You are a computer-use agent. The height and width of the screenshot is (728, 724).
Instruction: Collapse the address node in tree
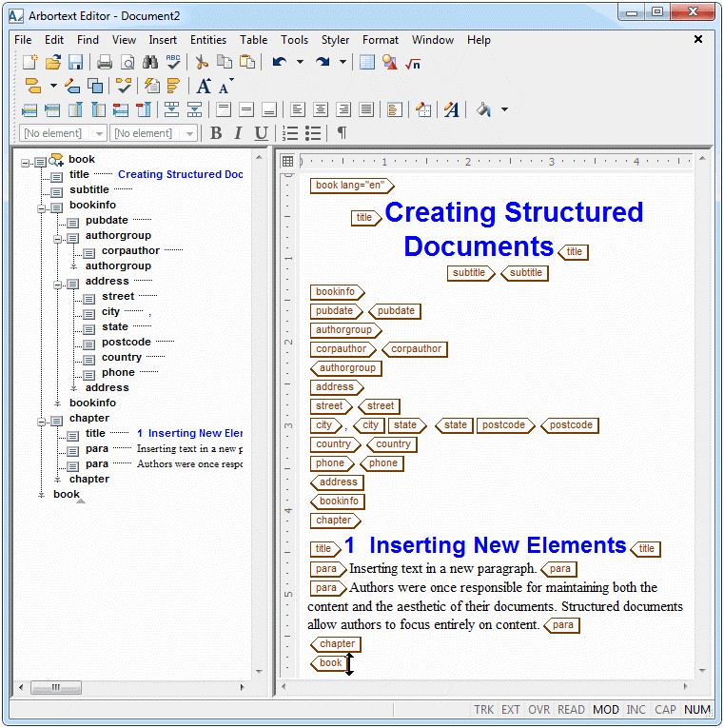coord(57,285)
